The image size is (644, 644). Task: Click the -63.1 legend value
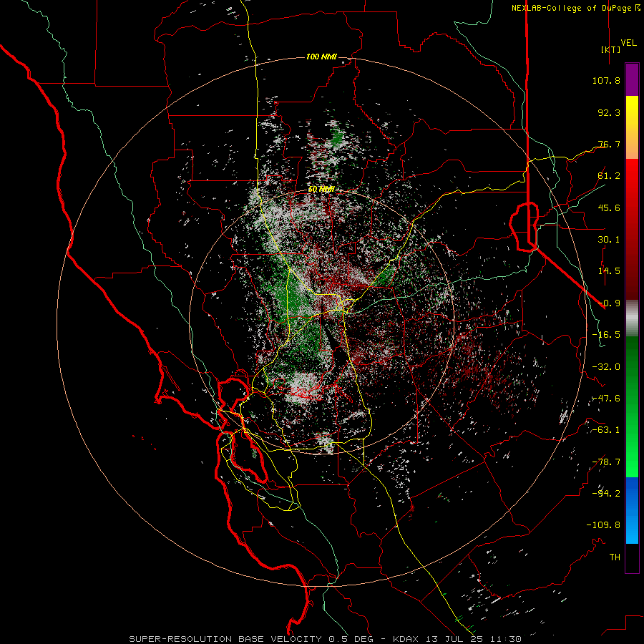(x=606, y=430)
